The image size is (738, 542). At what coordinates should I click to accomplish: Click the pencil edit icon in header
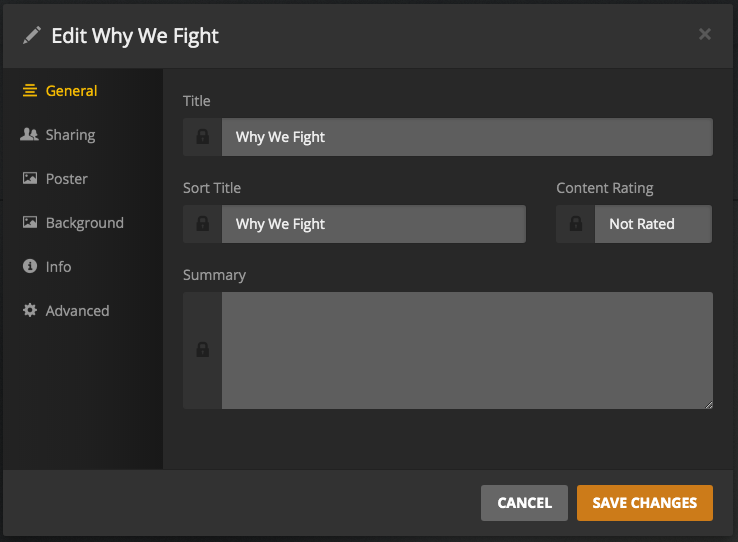tap(32, 36)
